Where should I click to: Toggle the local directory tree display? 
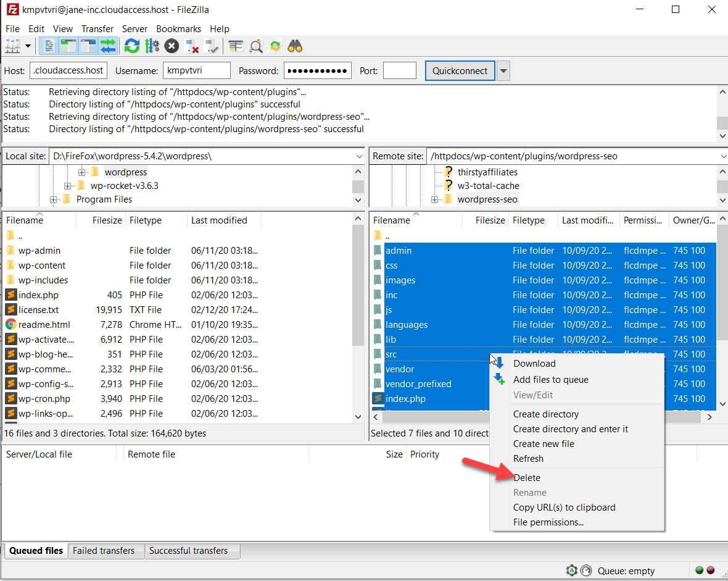pos(68,46)
